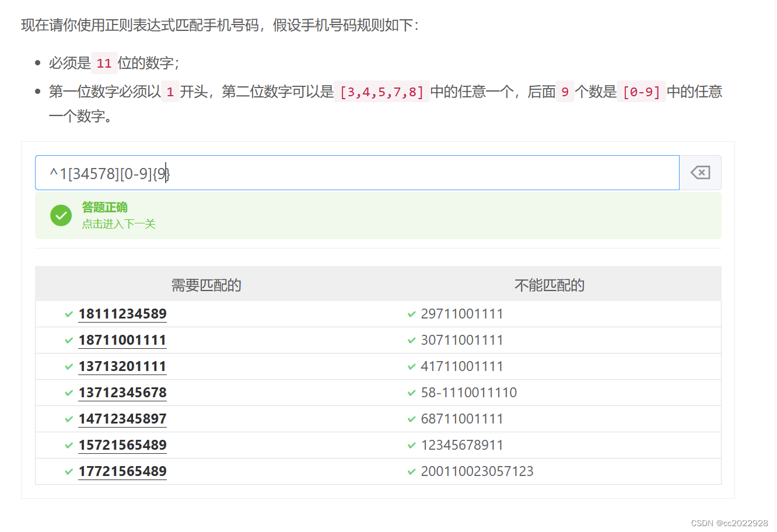This screenshot has width=777, height=532.
Task: Click the number 29711001111
Action: coord(462,314)
